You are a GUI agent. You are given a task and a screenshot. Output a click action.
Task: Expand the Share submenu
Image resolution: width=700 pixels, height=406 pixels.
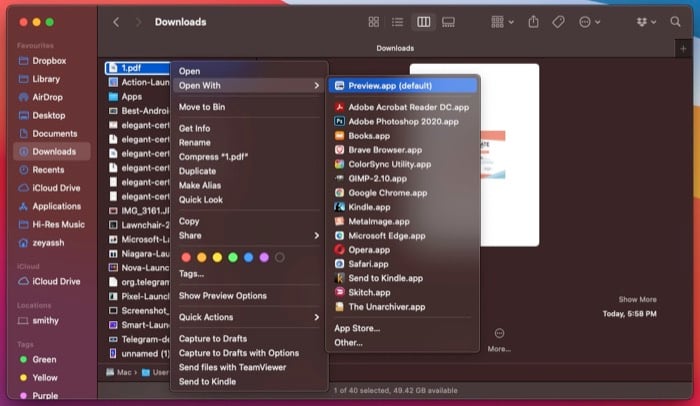tap(249, 235)
